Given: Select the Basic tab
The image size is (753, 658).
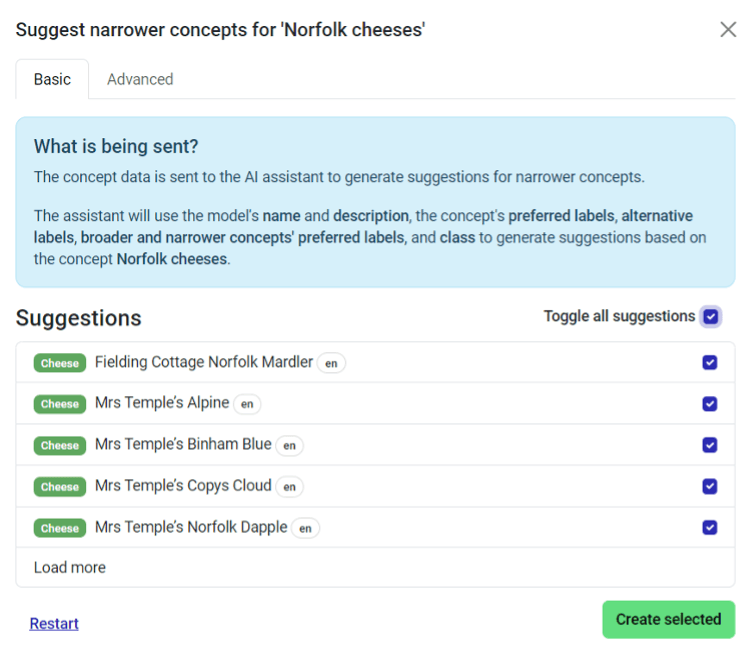Looking at the screenshot, I should coord(52,79).
